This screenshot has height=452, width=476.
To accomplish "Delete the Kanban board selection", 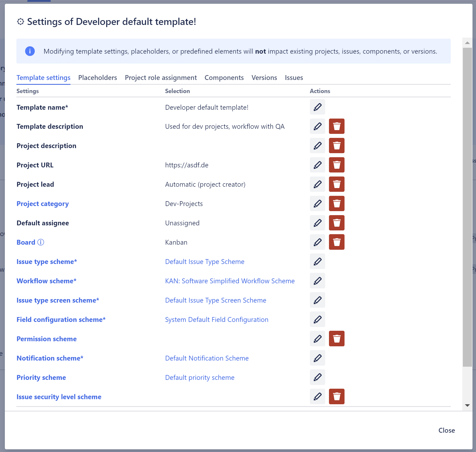I will (x=337, y=242).
